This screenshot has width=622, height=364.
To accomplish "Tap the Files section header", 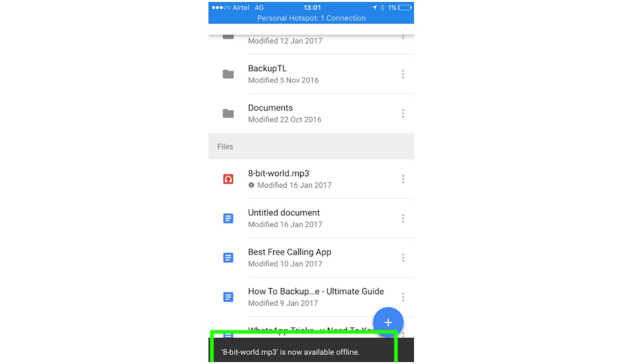I will (311, 147).
